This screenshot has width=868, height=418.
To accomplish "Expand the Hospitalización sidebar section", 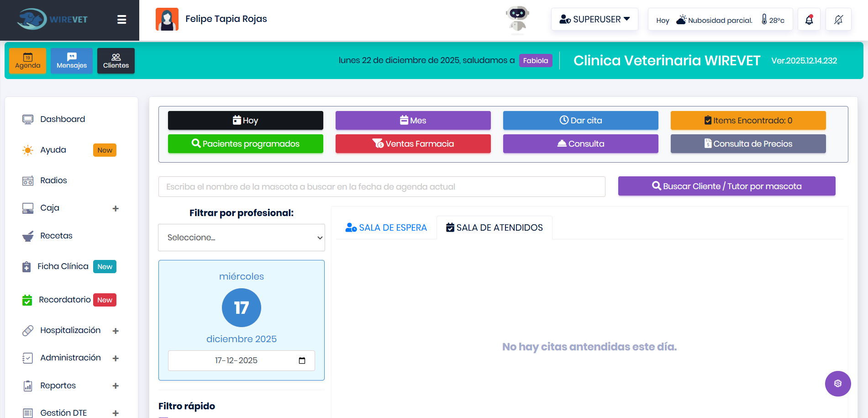I will coord(116,331).
